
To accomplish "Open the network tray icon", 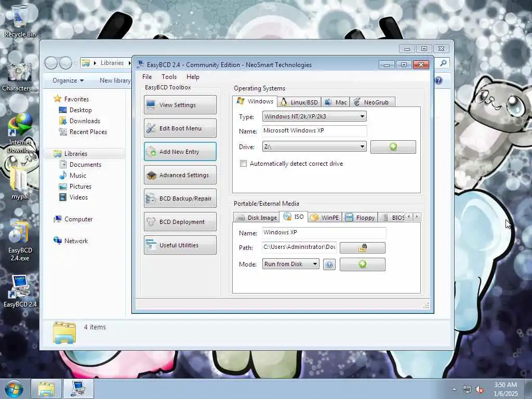I will click(x=467, y=390).
